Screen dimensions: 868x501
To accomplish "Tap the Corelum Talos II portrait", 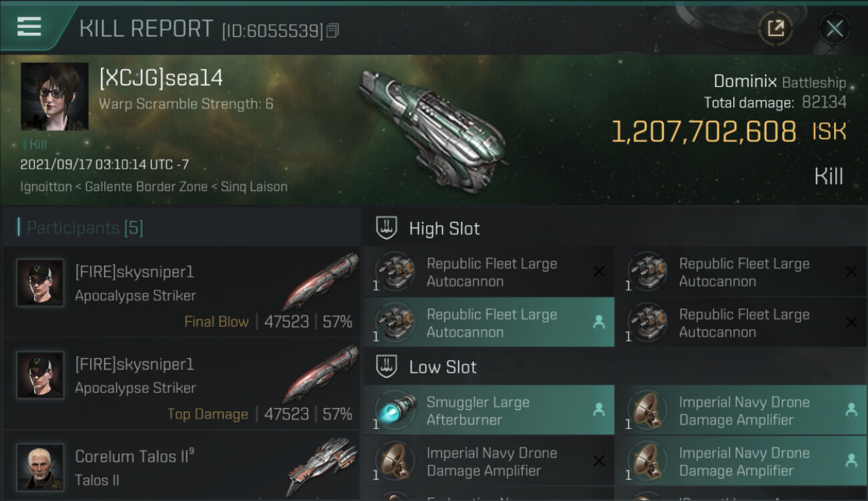I will click(40, 468).
